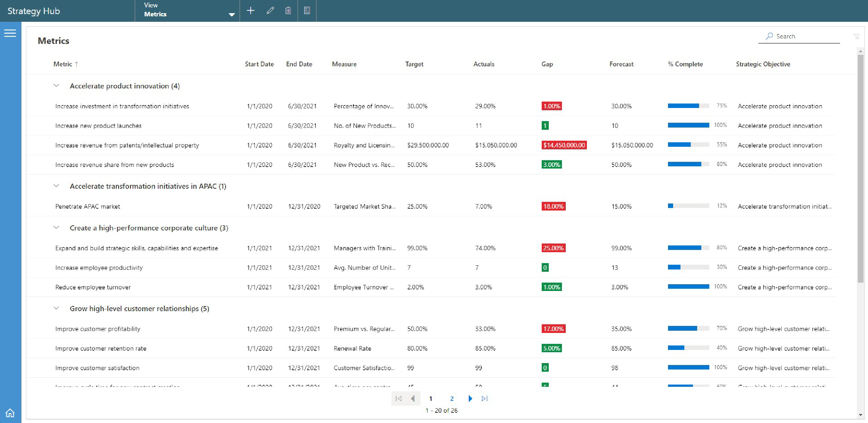
Task: Click the filter icon beside Search
Action: (x=856, y=37)
